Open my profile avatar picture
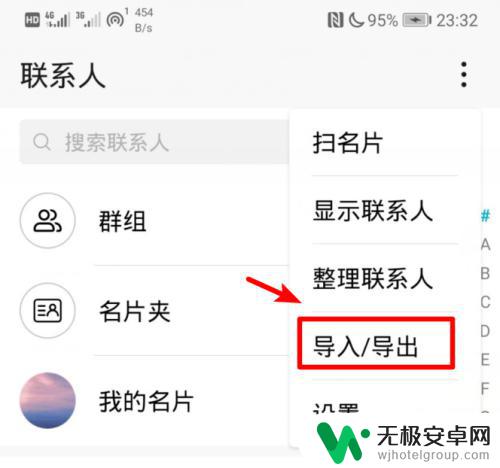Screen dimensions: 500x468 48,400
